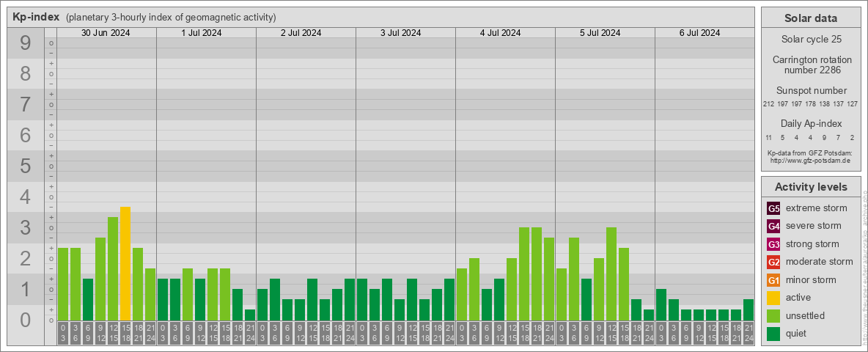Click the G5 extreme storm badge
Screen dimensions: 868x352
click(x=773, y=208)
